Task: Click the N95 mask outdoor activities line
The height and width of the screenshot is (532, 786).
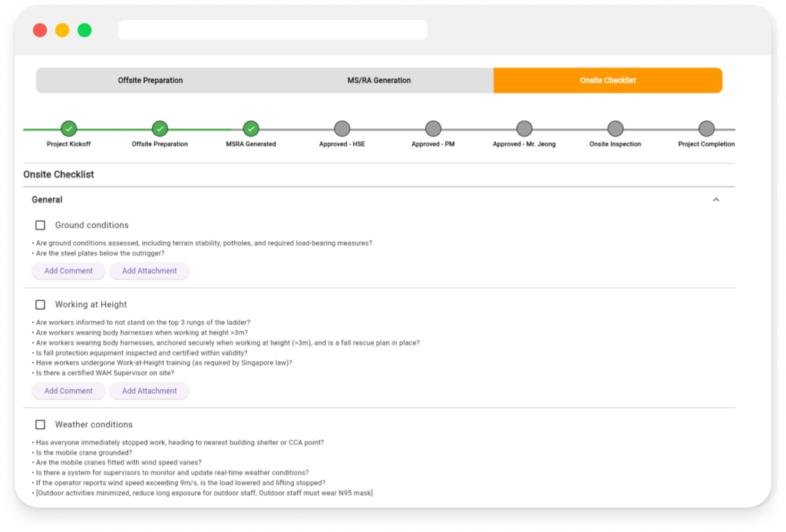Action: point(203,493)
